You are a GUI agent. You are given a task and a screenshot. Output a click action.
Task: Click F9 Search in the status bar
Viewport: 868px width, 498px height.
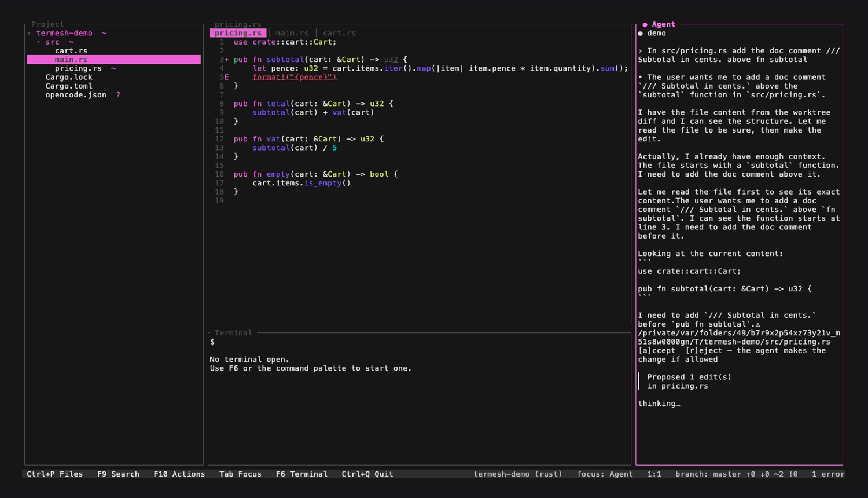(x=118, y=474)
